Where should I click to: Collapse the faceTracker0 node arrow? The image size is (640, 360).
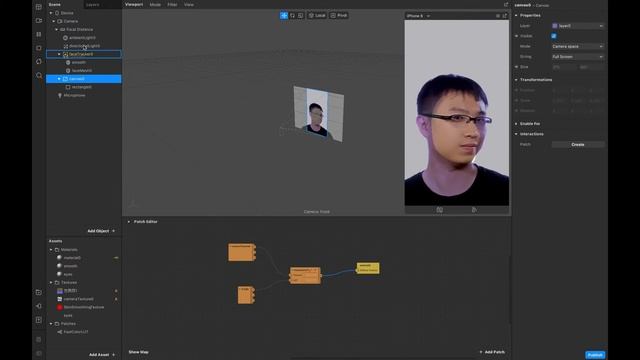(59, 54)
